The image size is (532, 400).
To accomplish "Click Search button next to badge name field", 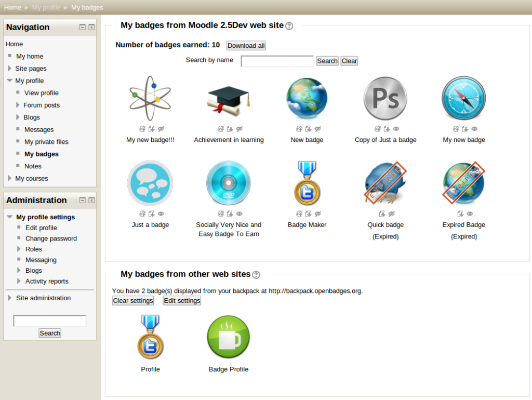I will click(x=327, y=61).
